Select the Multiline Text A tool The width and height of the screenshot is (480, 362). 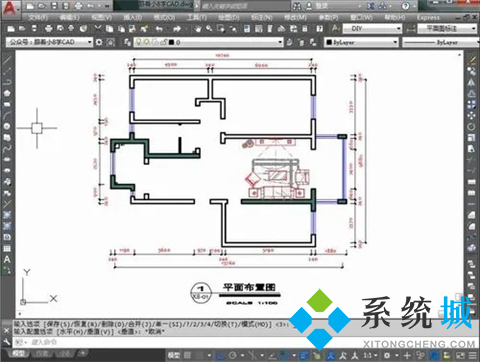(7, 259)
